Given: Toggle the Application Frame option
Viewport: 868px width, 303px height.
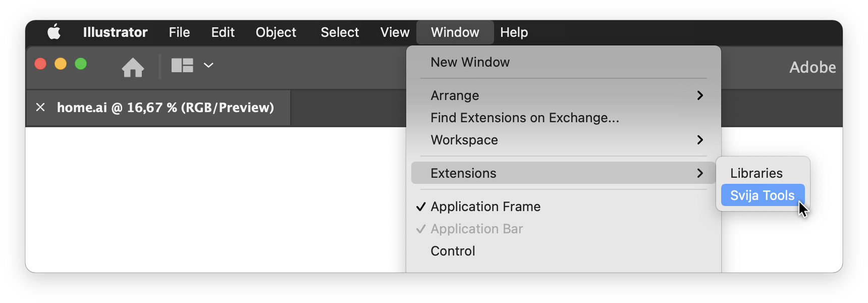Looking at the screenshot, I should (x=485, y=207).
